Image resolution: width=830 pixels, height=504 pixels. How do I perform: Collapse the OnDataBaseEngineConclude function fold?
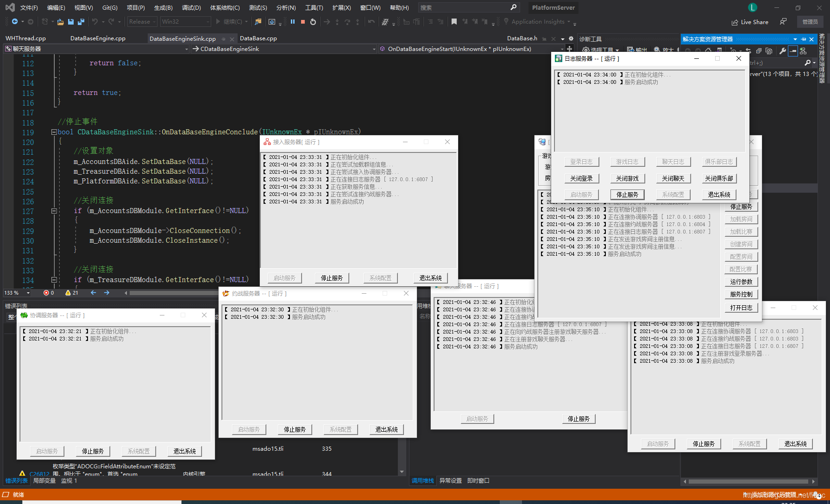54,132
